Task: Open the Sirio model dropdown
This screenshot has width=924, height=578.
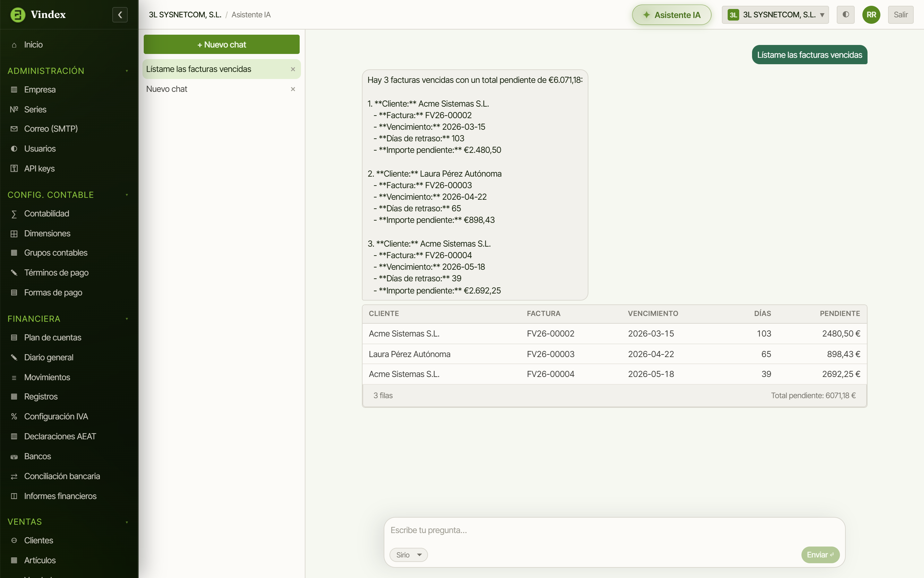Action: click(408, 555)
